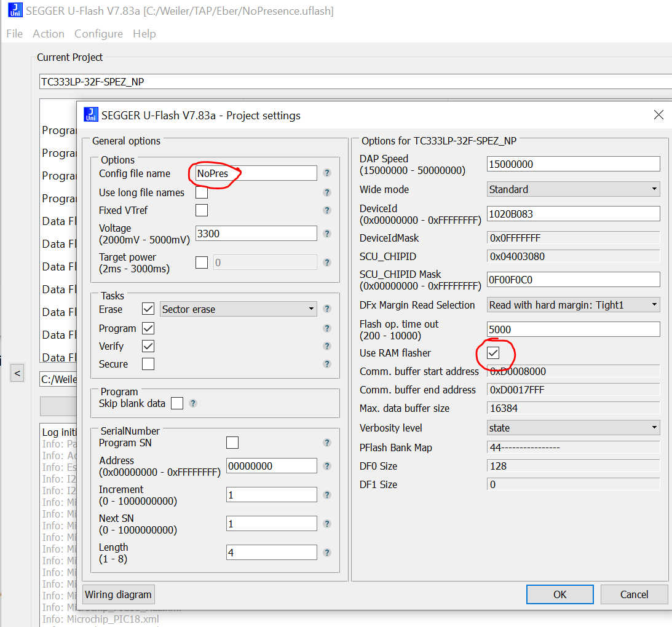Focus the Config file name field
672x627 pixels.
click(x=256, y=173)
